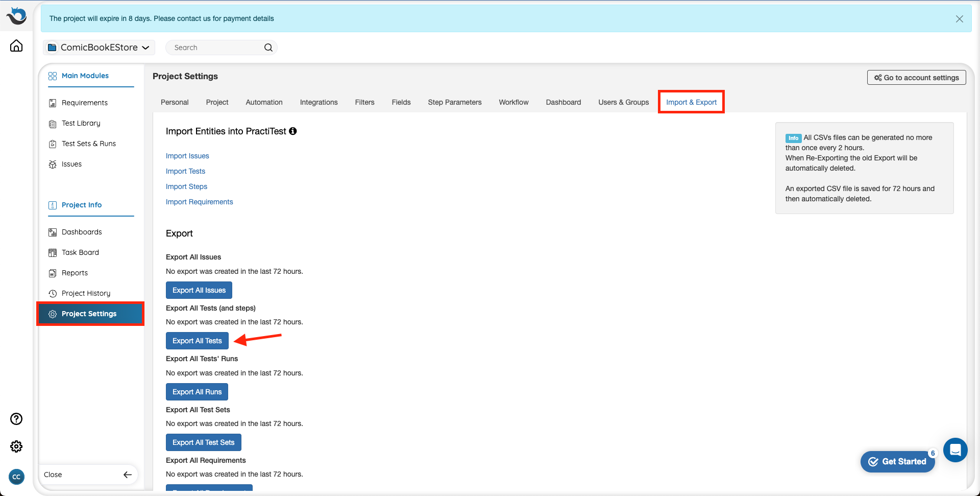Open Issues in the sidebar
Screen dimensions: 980x496
71,164
